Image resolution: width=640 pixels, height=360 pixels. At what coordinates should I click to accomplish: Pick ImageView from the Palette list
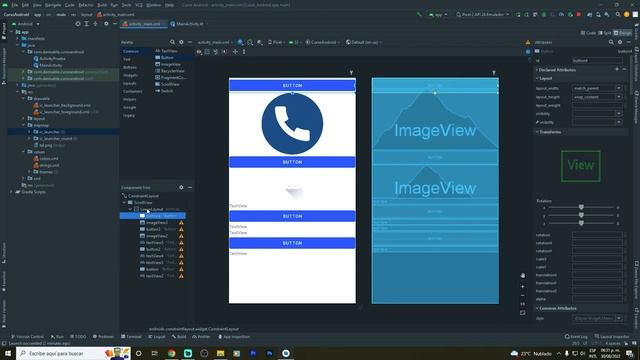pyautogui.click(x=168, y=64)
